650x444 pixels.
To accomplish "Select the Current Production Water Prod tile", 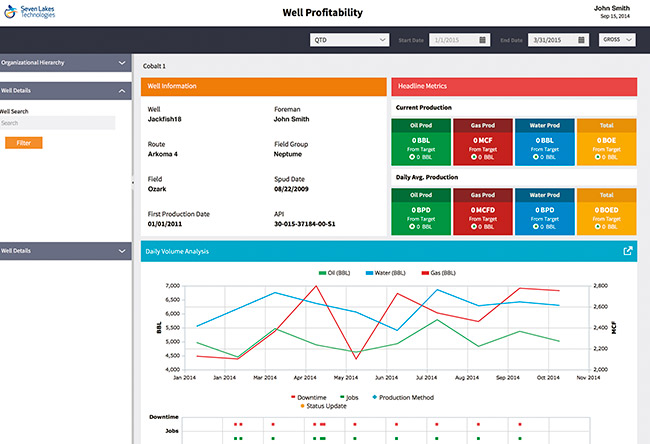I will coord(544,142).
